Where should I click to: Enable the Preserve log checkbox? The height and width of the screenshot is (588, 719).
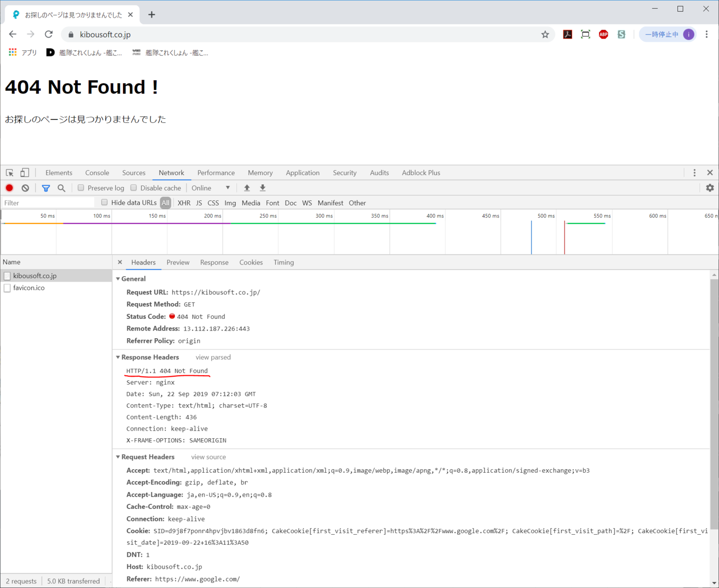[81, 188]
